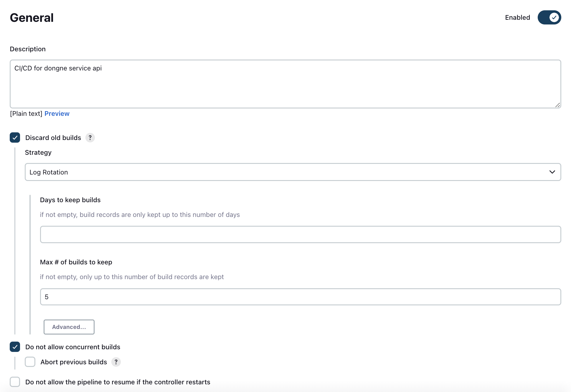Click the Discard old builds label
The height and width of the screenshot is (392, 571).
[x=53, y=138]
